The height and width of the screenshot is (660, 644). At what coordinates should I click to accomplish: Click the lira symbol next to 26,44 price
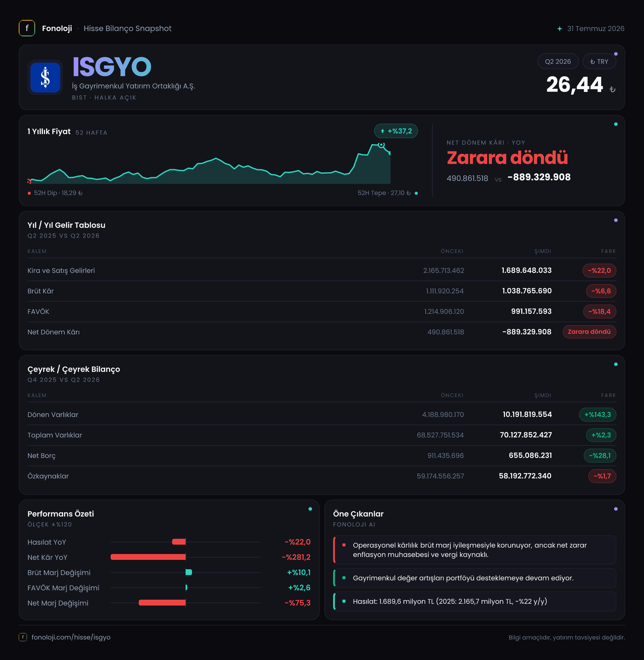point(612,89)
